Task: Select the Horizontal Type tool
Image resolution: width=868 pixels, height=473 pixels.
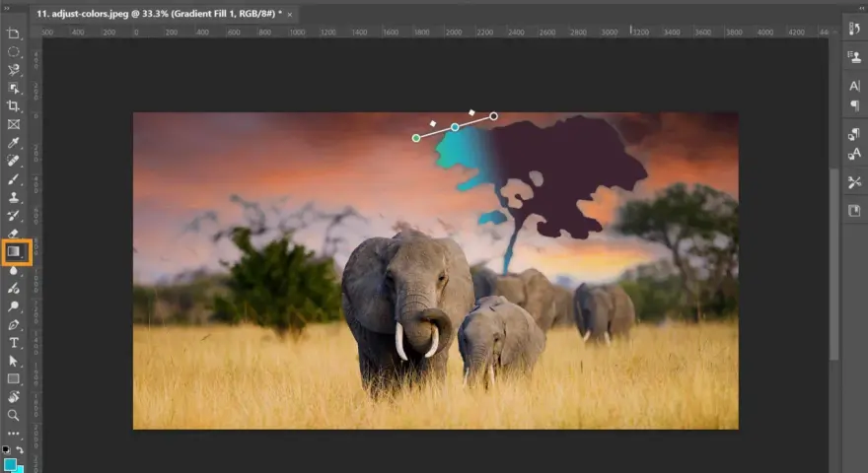Action: tap(13, 343)
